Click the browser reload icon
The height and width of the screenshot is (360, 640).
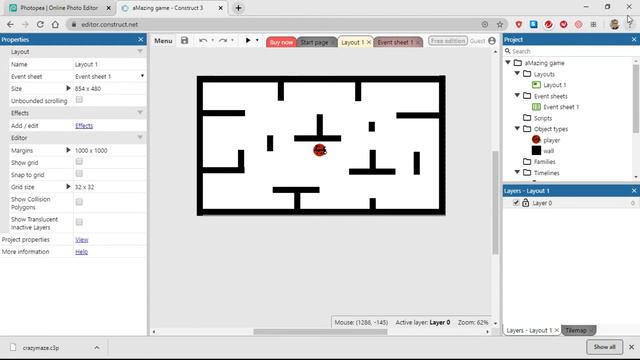click(40, 24)
